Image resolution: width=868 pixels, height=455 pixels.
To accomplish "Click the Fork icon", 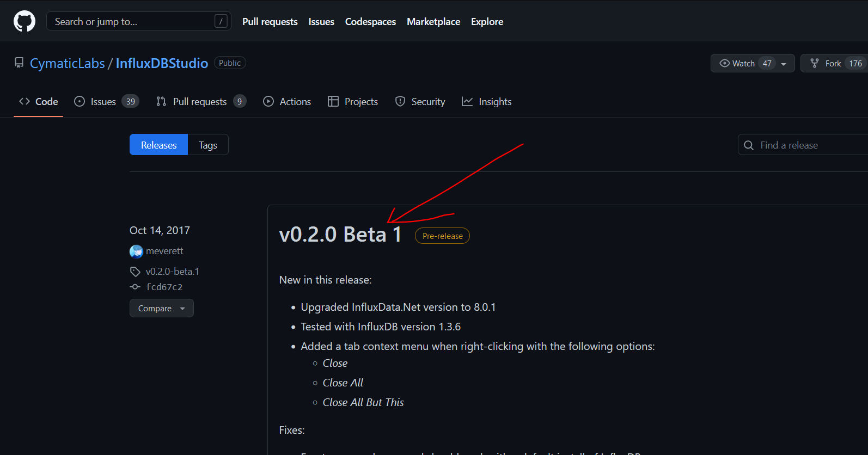I will 815,63.
